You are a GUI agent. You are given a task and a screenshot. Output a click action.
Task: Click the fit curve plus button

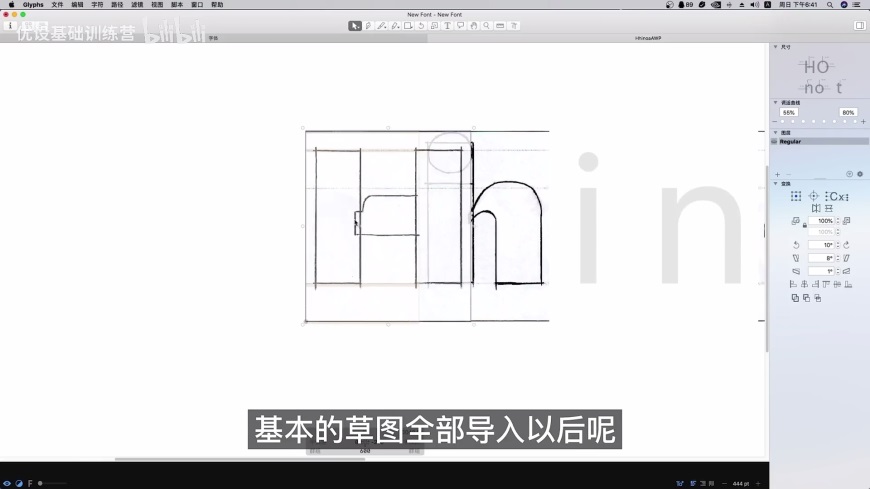click(x=863, y=122)
